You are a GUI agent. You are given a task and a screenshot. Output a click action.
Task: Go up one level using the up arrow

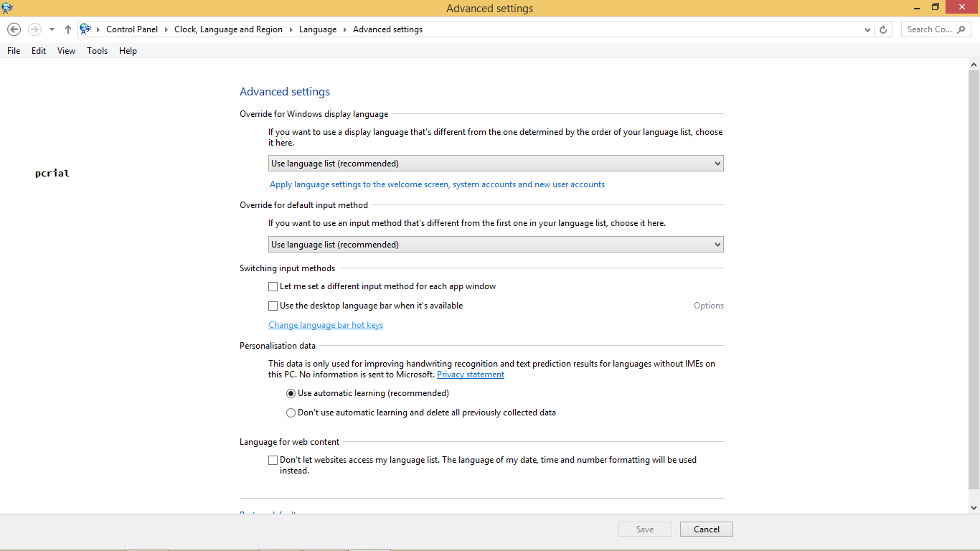point(67,29)
